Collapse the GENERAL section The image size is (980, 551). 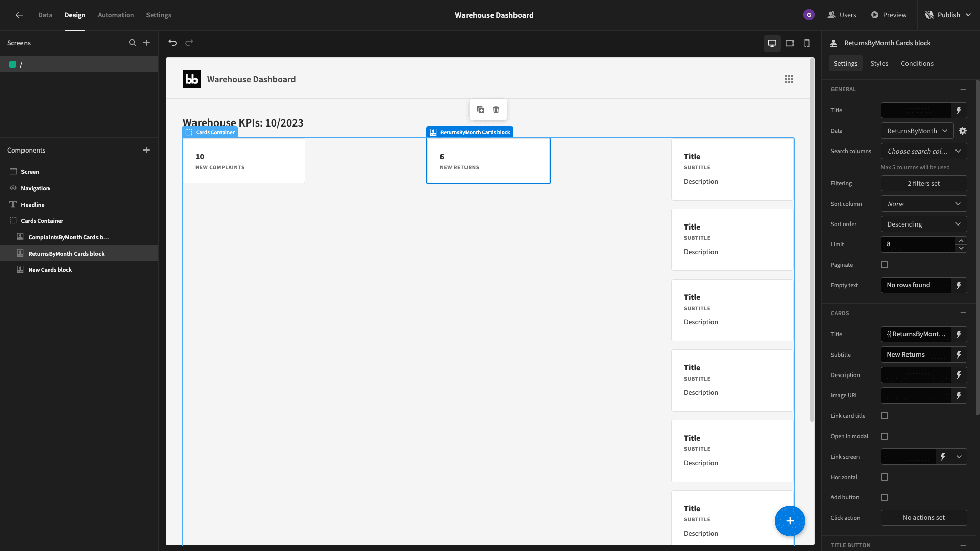[x=963, y=89]
